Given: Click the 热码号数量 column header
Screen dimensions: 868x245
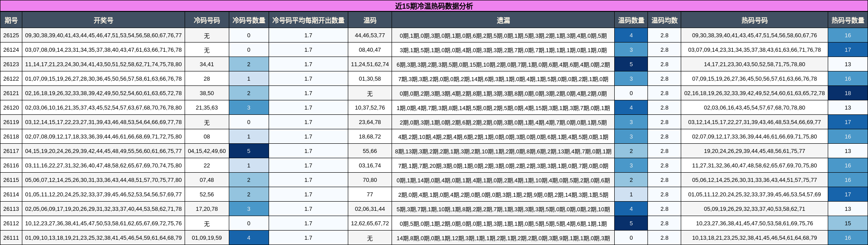Looking at the screenshot, I should coord(848,20).
